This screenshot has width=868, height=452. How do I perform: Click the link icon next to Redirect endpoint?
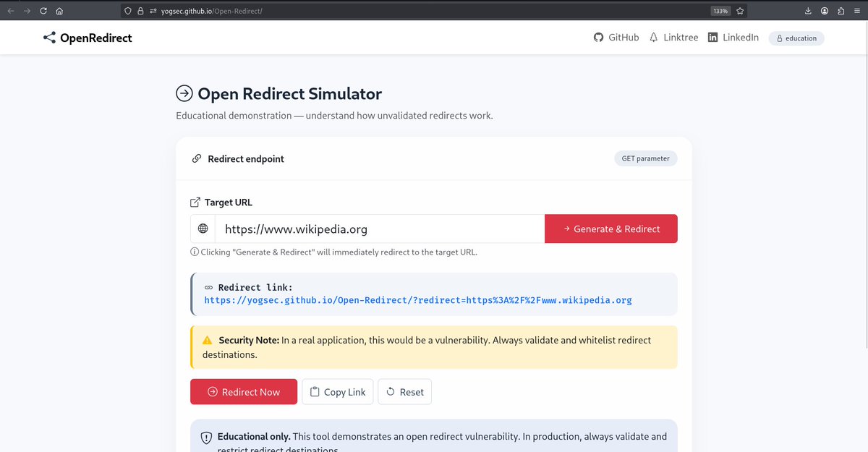click(197, 159)
